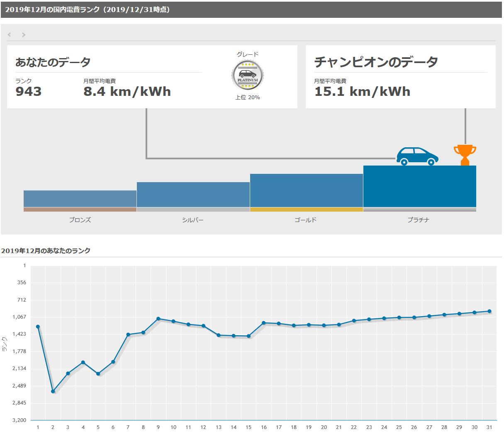This screenshot has width=504, height=434.
Task: Click the day 2 data point on chart
Action: pyautogui.click(x=53, y=391)
